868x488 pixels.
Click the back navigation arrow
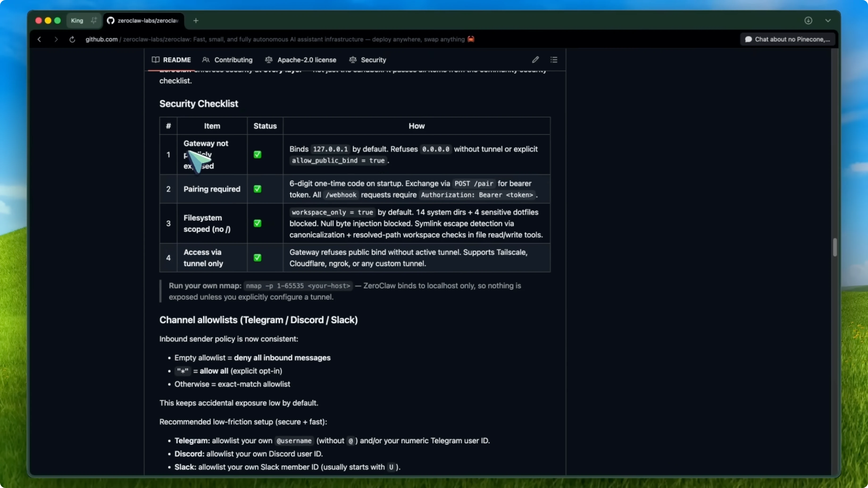click(x=39, y=39)
